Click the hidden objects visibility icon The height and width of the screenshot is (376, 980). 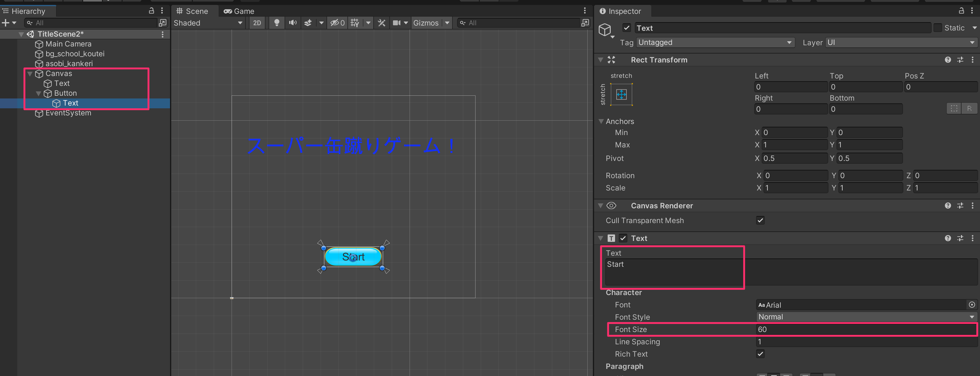tap(337, 23)
